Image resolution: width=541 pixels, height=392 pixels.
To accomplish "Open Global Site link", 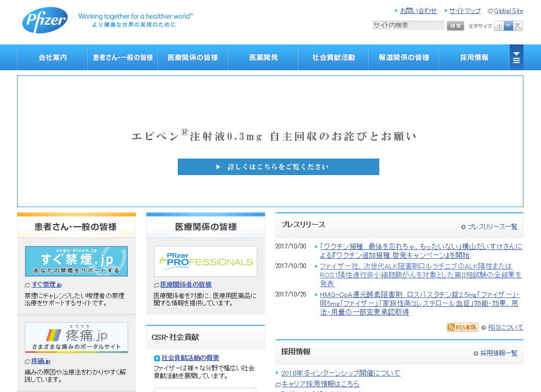I will (x=508, y=11).
